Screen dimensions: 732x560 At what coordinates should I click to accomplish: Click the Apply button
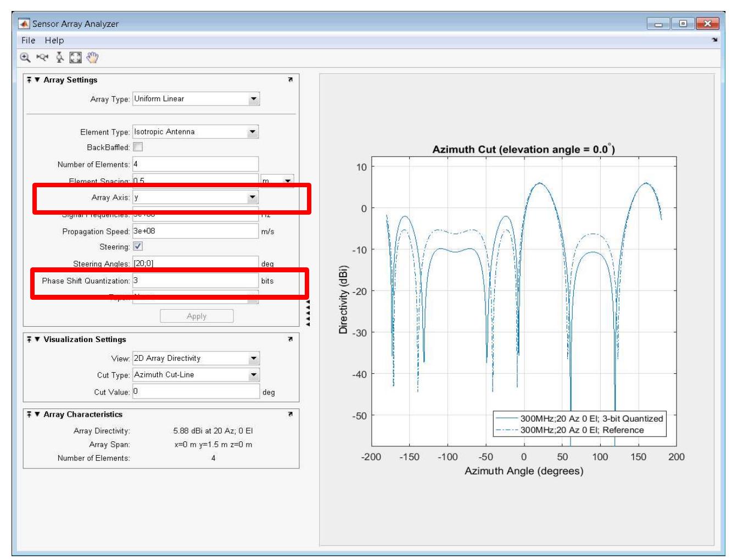[195, 314]
